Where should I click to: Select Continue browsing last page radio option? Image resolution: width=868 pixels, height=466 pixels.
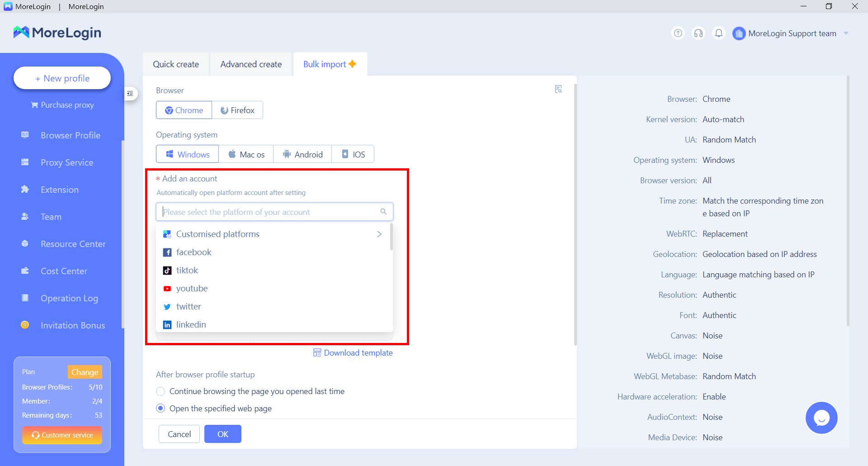pos(160,391)
